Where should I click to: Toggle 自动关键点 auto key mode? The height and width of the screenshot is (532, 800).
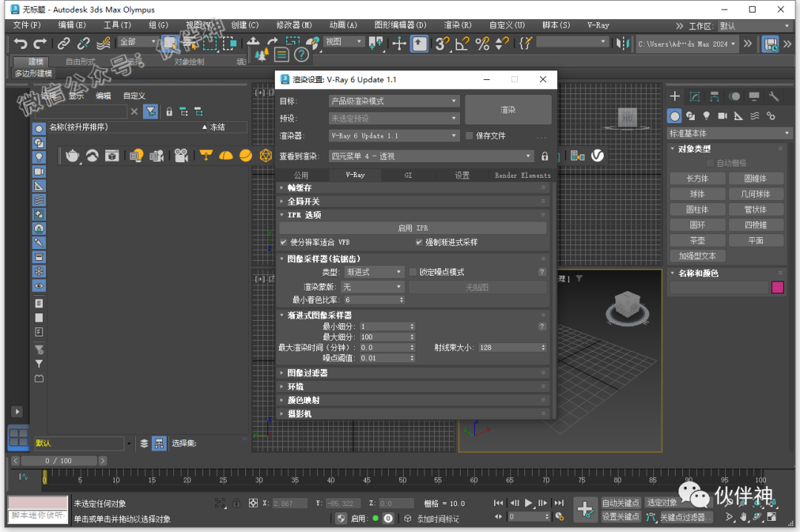621,503
